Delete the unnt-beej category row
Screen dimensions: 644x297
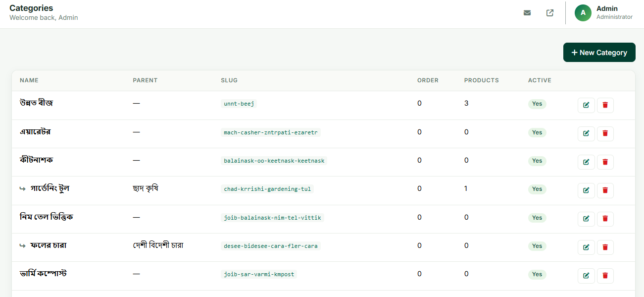click(605, 105)
